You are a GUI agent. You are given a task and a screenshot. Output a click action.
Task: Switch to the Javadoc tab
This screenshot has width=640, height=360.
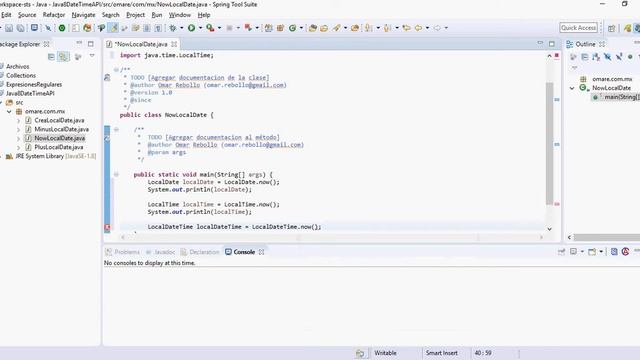click(160, 252)
